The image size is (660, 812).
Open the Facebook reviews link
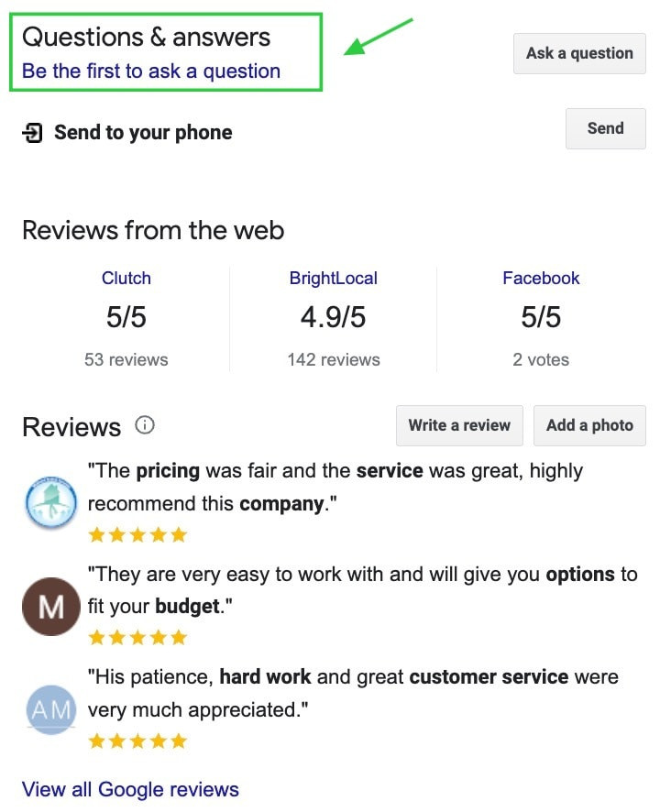[541, 279]
